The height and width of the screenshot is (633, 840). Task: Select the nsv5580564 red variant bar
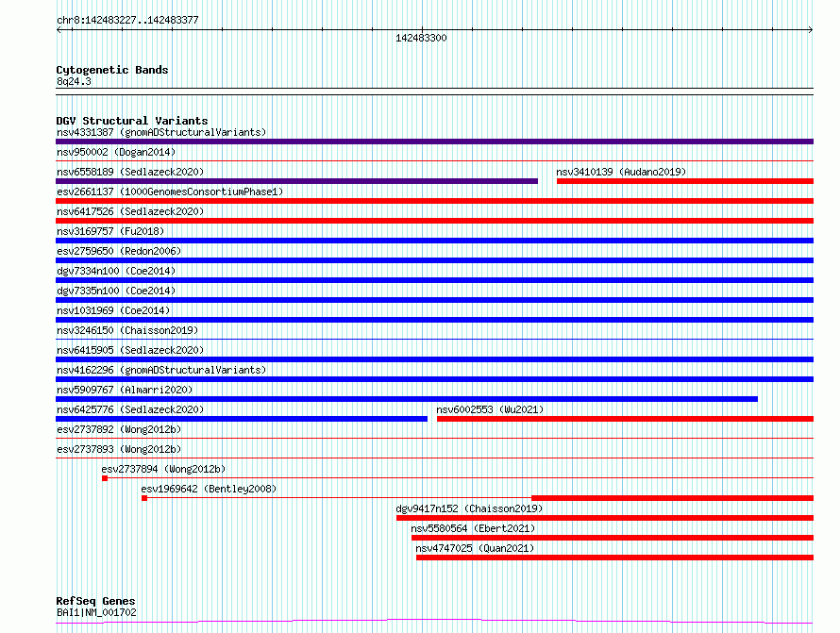click(613, 538)
